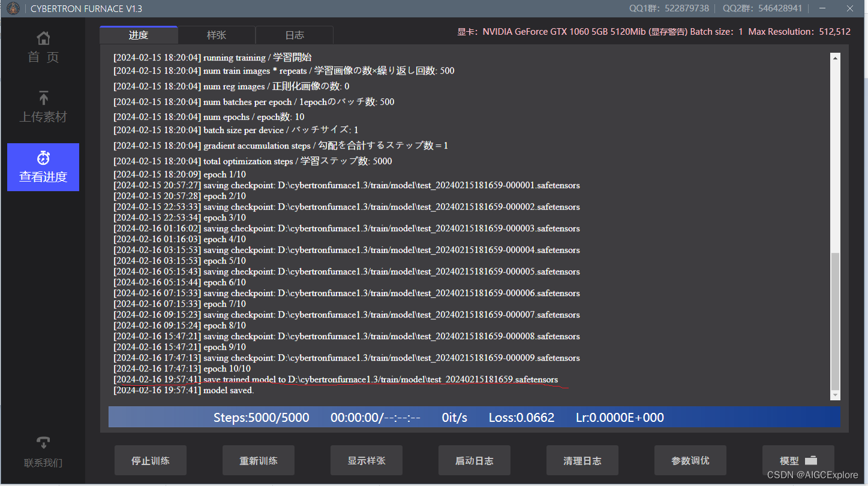Click 清理日志 clear log button
The image size is (868, 486).
tap(582, 460)
